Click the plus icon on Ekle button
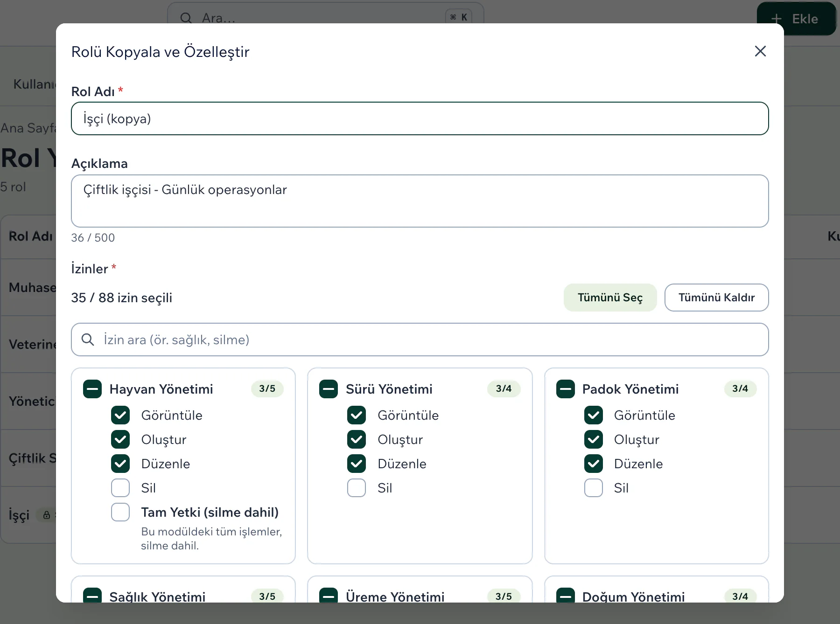 pos(777,19)
